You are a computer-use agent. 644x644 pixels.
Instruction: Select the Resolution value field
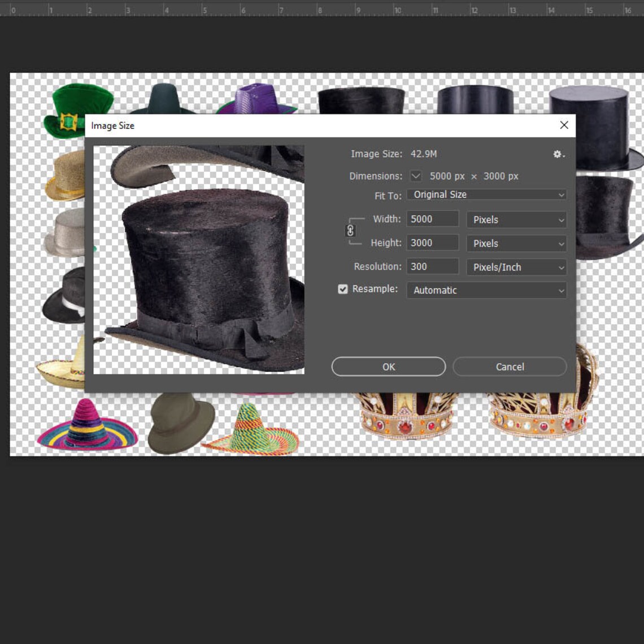pos(432,266)
